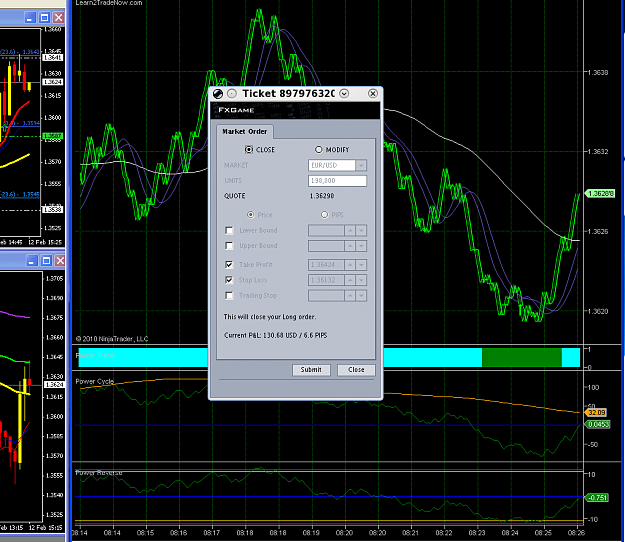
Task: Click the Lower Bound value field
Action: [326, 230]
